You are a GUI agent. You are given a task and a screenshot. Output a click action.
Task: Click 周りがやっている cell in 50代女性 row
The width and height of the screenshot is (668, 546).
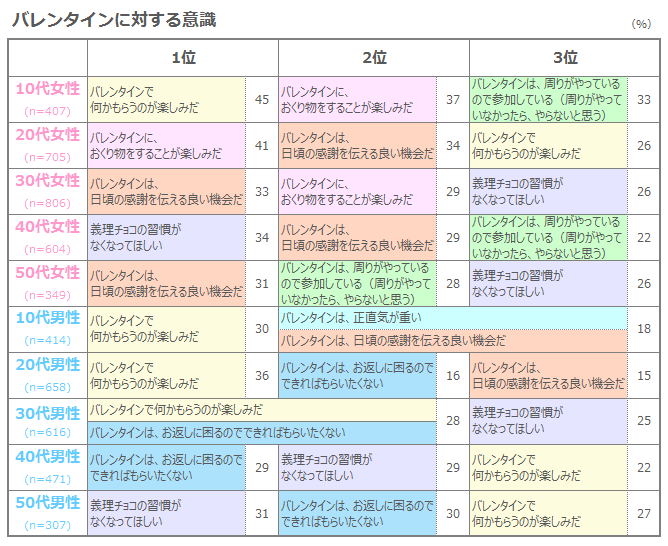pos(357,284)
